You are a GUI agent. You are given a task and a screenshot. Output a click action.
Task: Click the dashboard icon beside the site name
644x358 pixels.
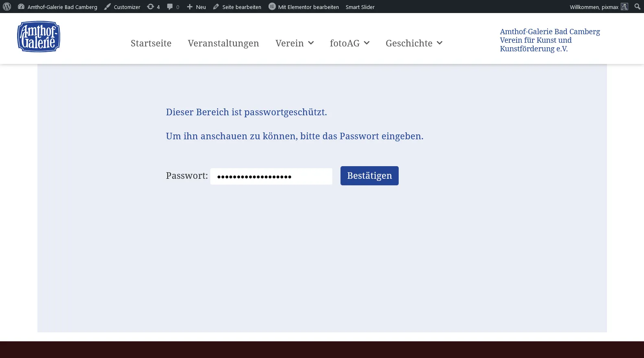click(21, 7)
